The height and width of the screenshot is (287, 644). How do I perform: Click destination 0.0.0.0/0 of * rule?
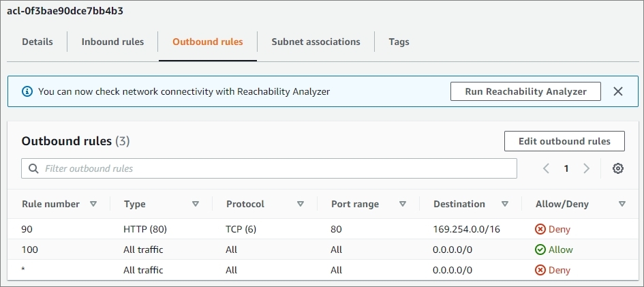pos(453,270)
